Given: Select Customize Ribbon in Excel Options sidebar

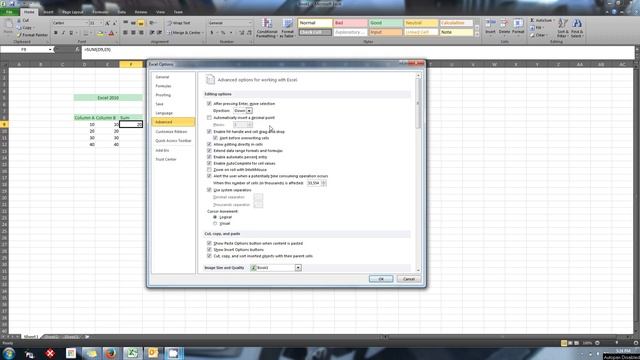Looking at the screenshot, I should coord(171,132).
